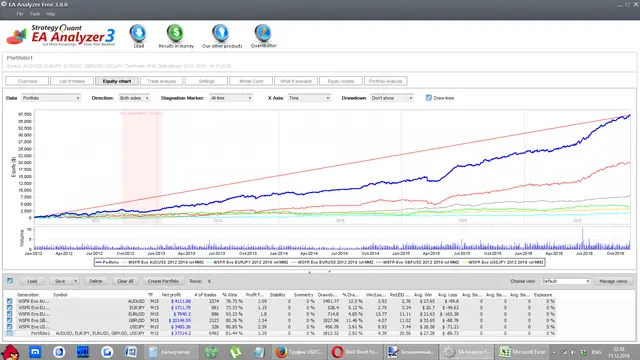This screenshot has height=360, width=640.
Task: Switch the ENG input language indicator
Action: coord(596,352)
